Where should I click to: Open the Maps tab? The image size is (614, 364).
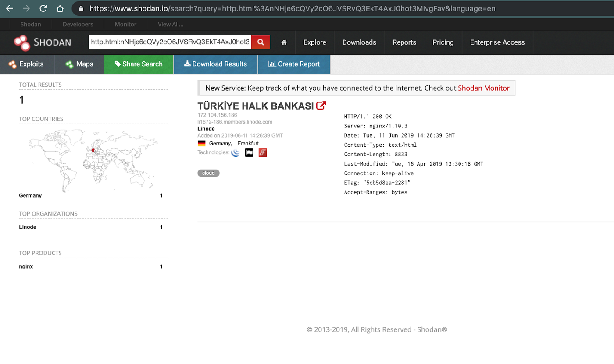click(x=79, y=64)
